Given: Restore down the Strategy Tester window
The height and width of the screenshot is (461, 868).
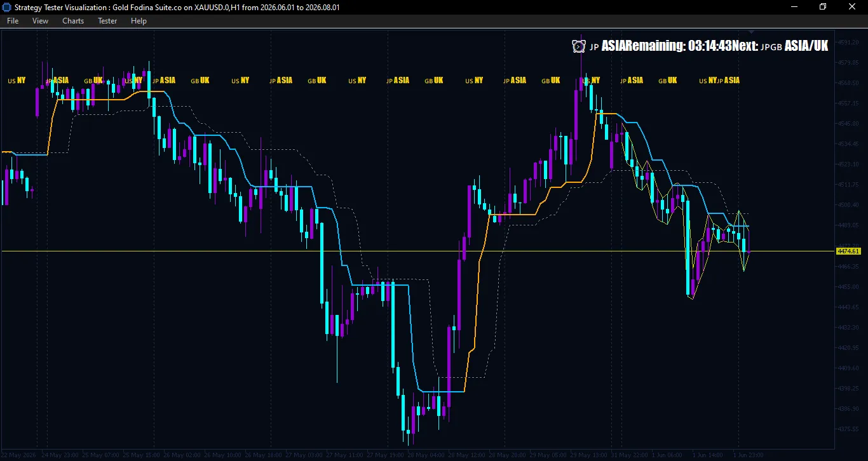Looking at the screenshot, I should 823,6.
